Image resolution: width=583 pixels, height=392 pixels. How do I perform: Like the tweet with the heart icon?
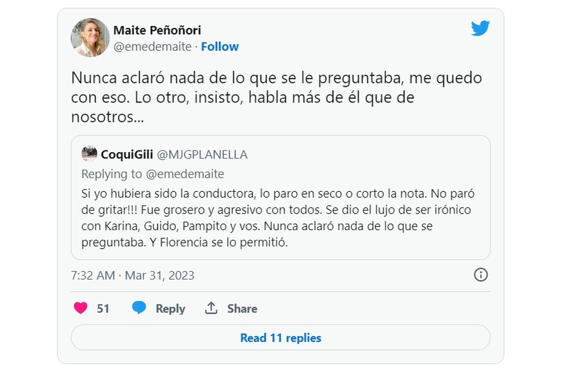(81, 308)
